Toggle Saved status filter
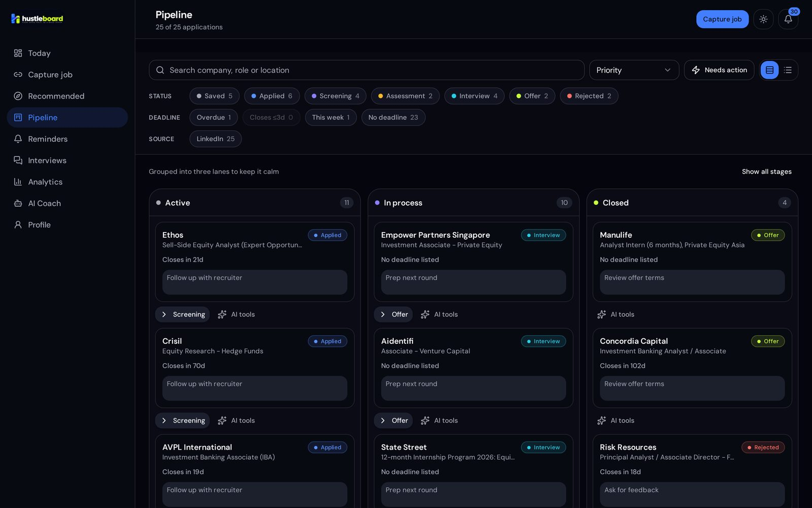 (214, 96)
